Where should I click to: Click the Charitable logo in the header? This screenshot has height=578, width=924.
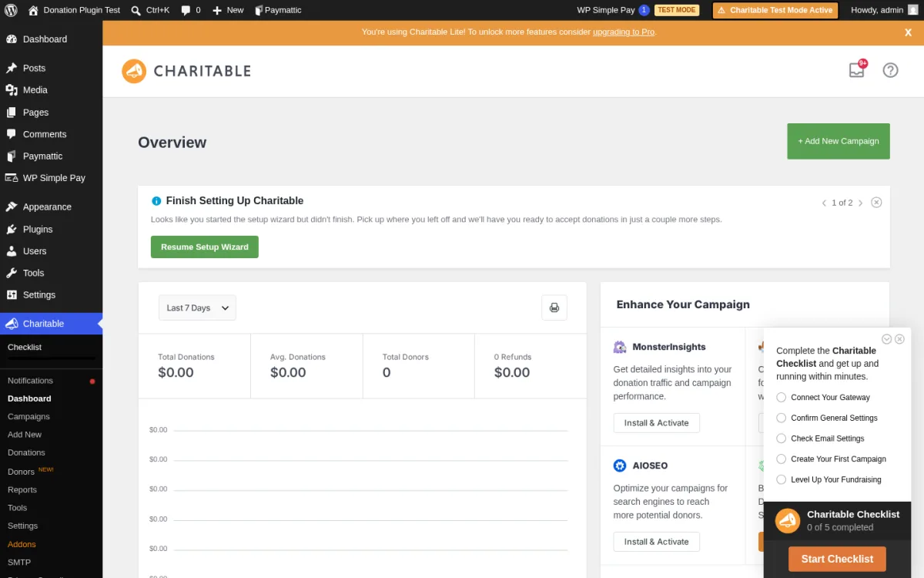[x=186, y=71]
